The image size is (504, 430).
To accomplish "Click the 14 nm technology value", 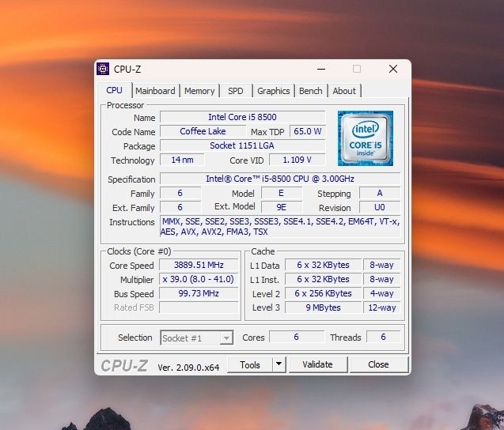I will 182,160.
